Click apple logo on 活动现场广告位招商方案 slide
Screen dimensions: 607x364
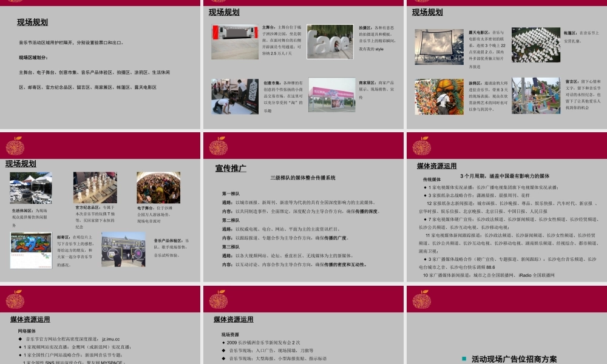tap(422, 299)
